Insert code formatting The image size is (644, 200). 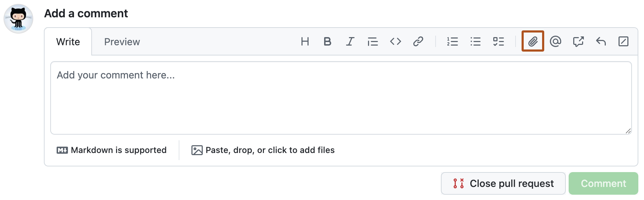(x=395, y=42)
